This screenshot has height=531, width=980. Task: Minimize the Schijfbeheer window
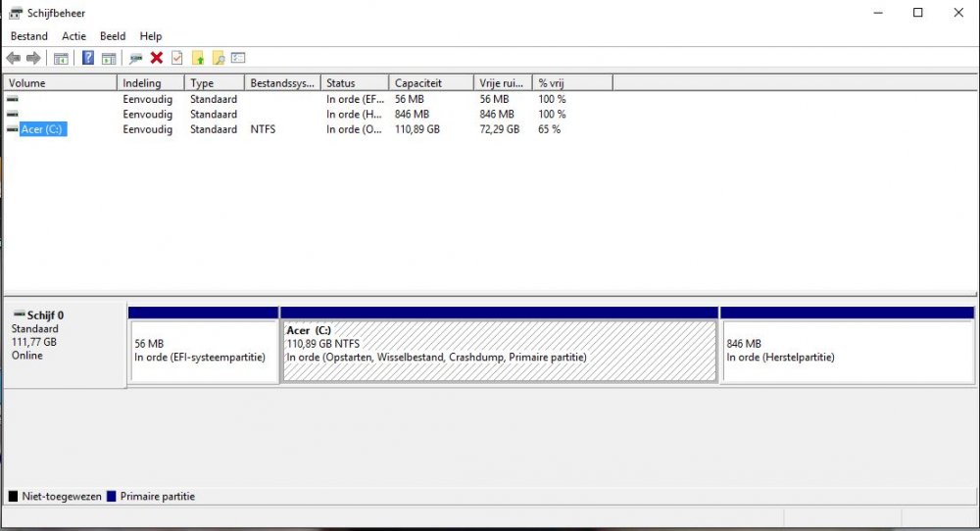878,13
